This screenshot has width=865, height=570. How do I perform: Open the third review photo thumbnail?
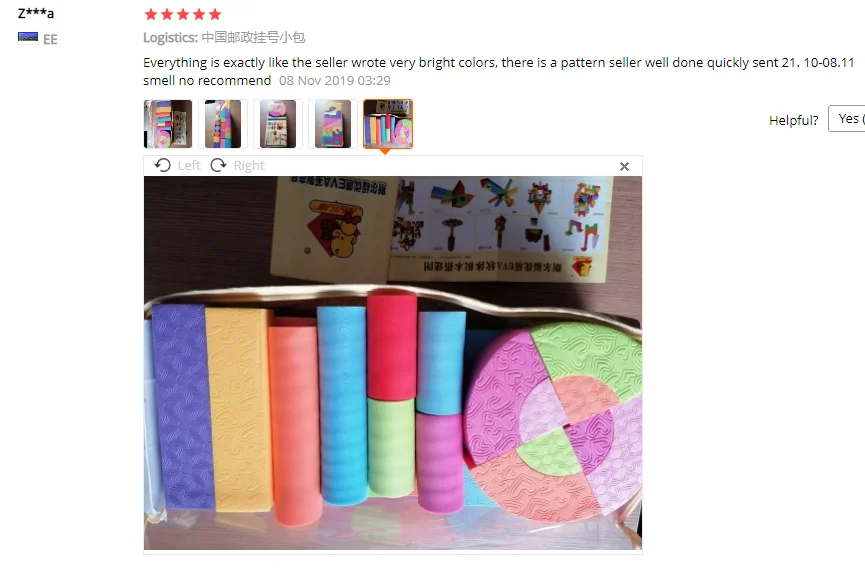(278, 124)
